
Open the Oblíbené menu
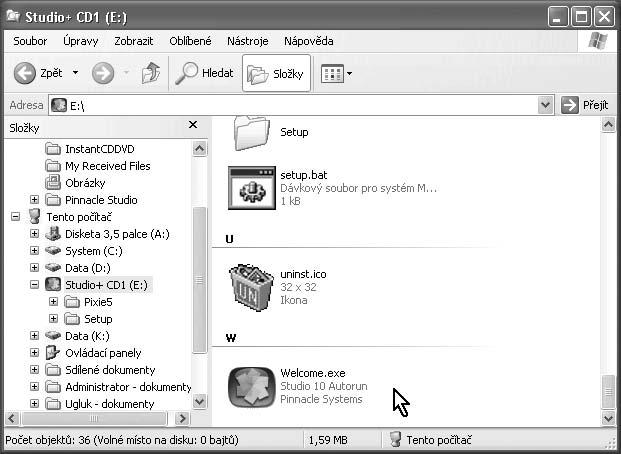pos(190,41)
